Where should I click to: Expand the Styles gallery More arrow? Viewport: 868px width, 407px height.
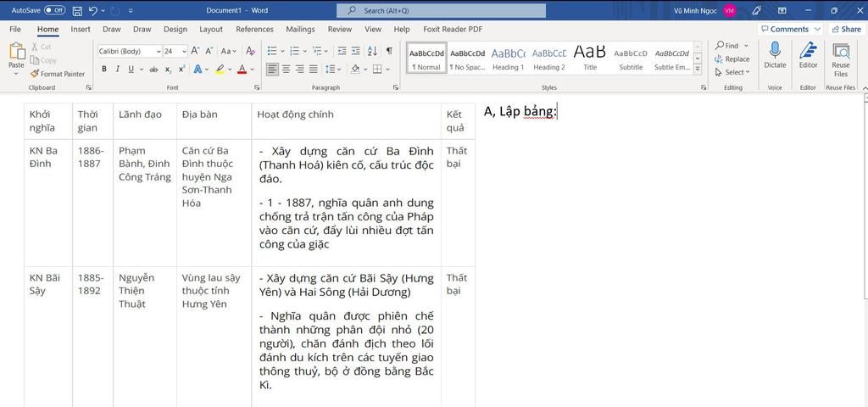pos(698,70)
